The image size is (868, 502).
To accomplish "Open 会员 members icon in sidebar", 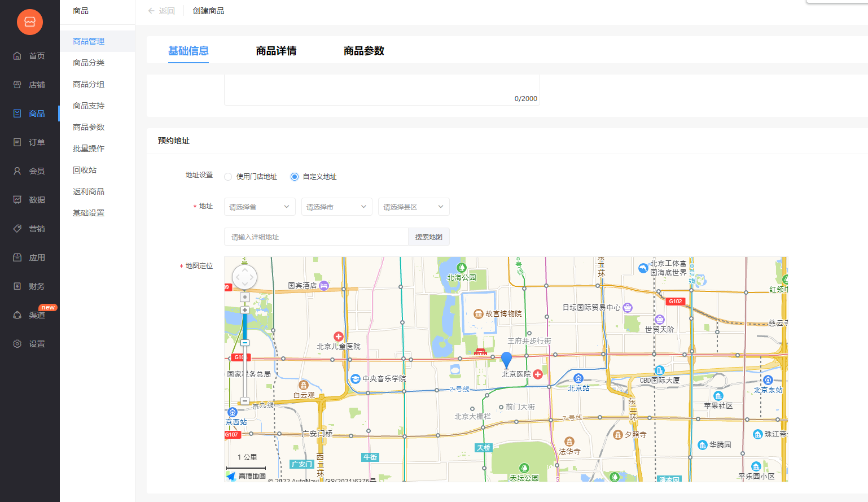I will (x=17, y=171).
